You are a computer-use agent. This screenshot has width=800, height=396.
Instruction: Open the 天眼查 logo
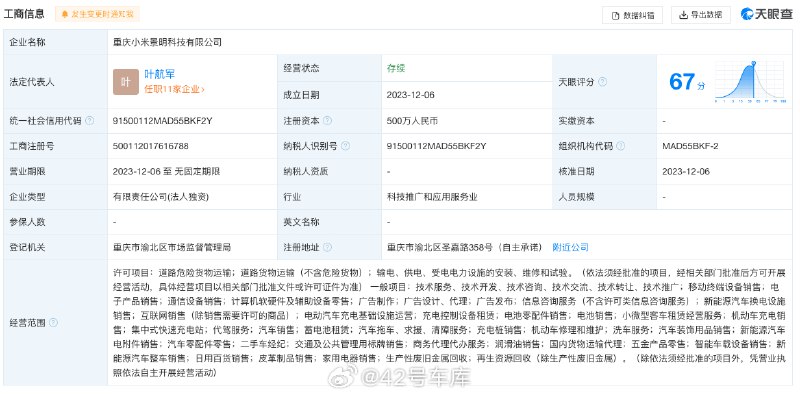coord(766,14)
